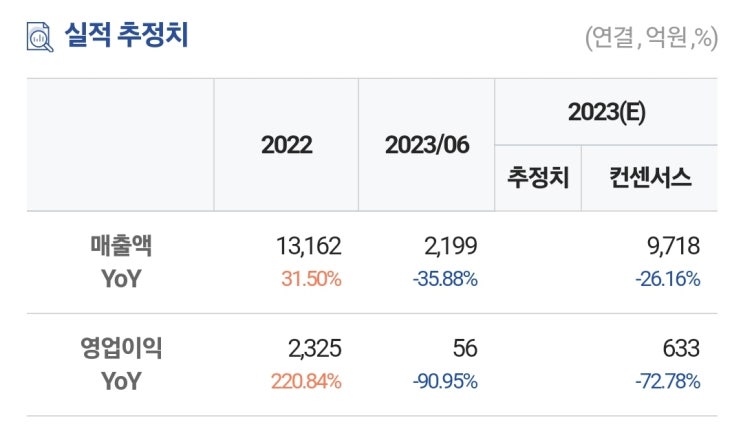Click the -35.88% YoY revenue change
743x442 pixels.
pos(445,279)
